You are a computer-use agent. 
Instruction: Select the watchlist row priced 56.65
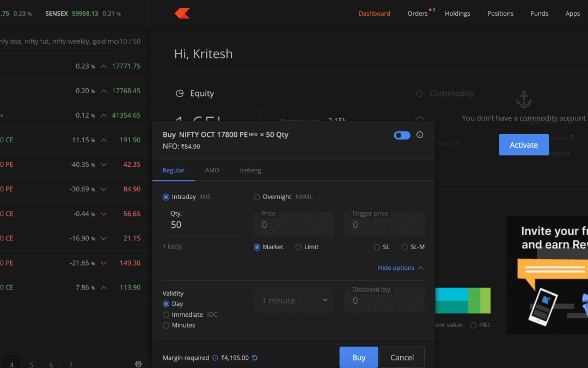[x=74, y=214]
